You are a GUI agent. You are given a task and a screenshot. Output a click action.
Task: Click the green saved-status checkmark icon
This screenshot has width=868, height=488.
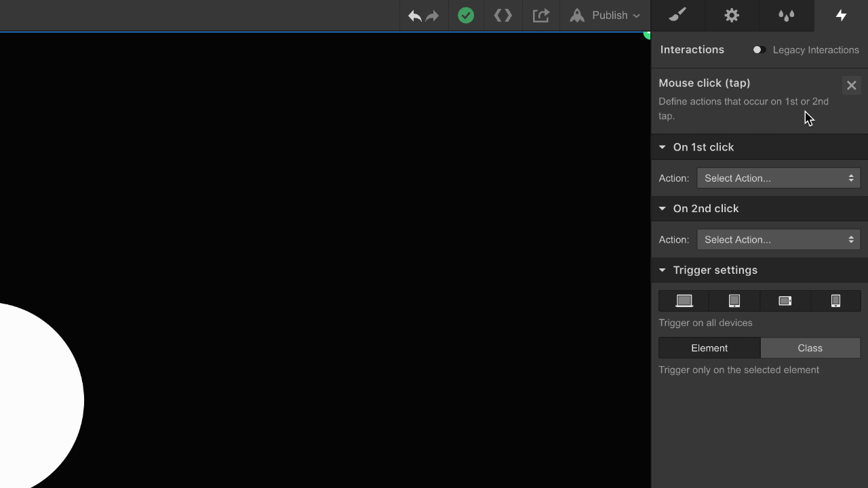click(466, 16)
